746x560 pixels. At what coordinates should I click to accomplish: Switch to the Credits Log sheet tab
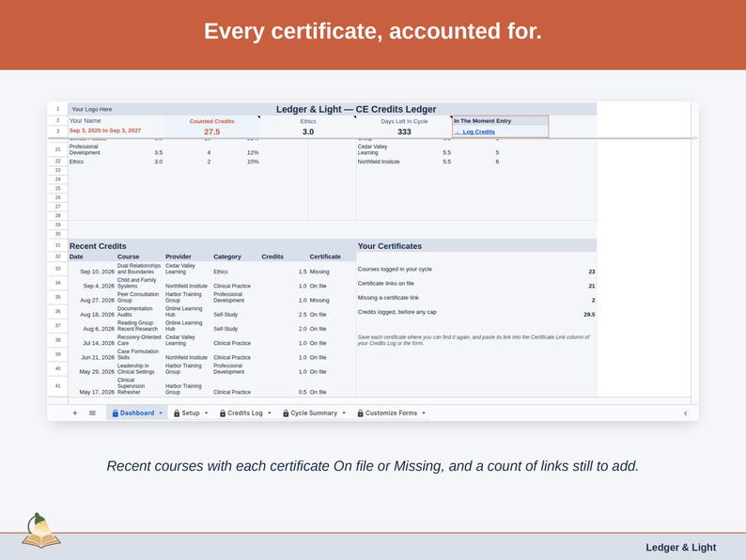[244, 413]
